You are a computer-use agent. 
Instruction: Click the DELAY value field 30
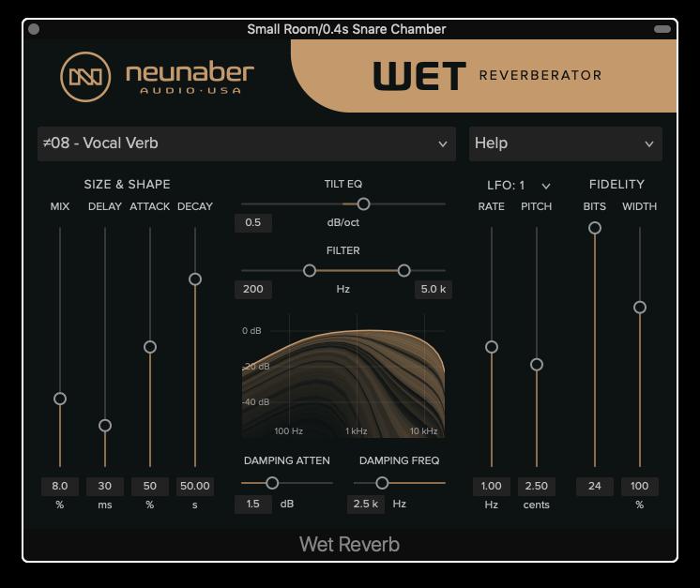105,487
